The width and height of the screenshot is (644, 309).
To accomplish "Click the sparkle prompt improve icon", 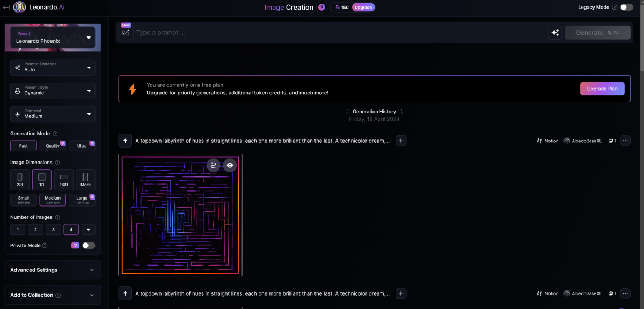I will (554, 33).
